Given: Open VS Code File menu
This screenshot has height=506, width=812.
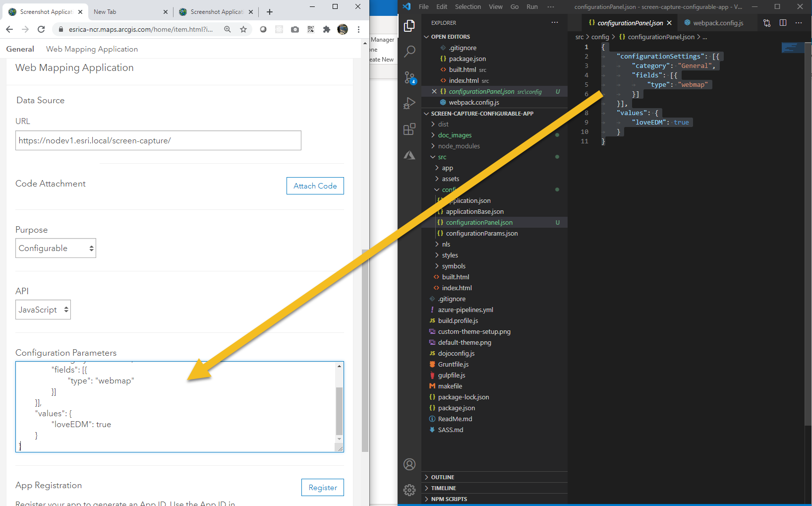Looking at the screenshot, I should 424,6.
